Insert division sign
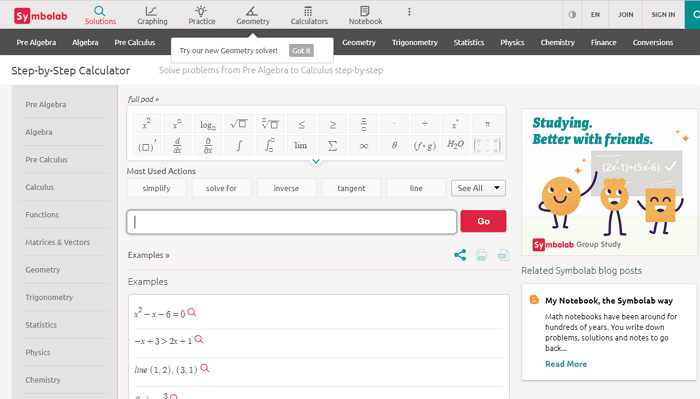 [x=425, y=124]
